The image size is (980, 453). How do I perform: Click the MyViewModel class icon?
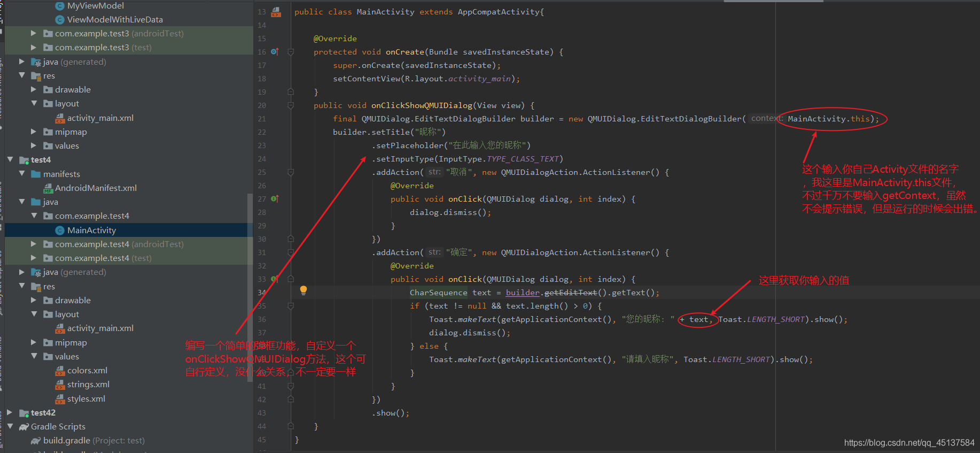point(60,6)
